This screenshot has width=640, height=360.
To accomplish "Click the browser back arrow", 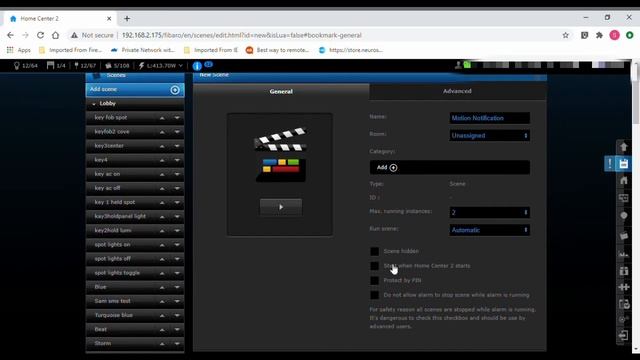I will coord(10,35).
